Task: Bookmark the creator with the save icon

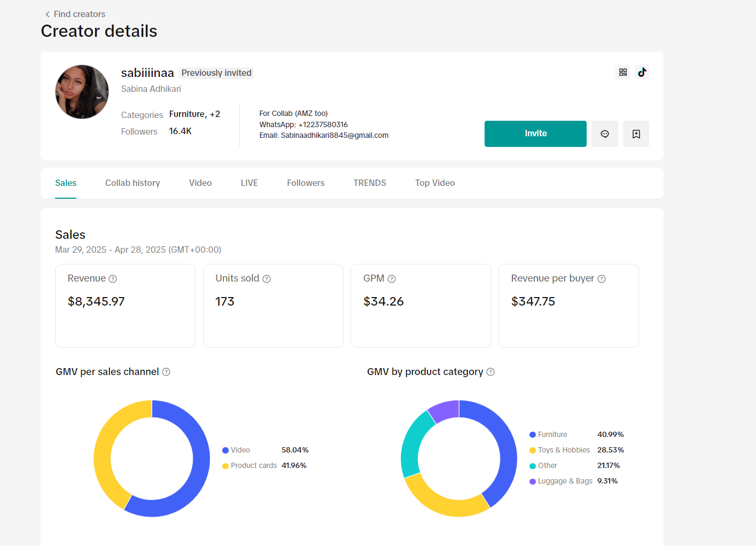Action: (x=636, y=134)
